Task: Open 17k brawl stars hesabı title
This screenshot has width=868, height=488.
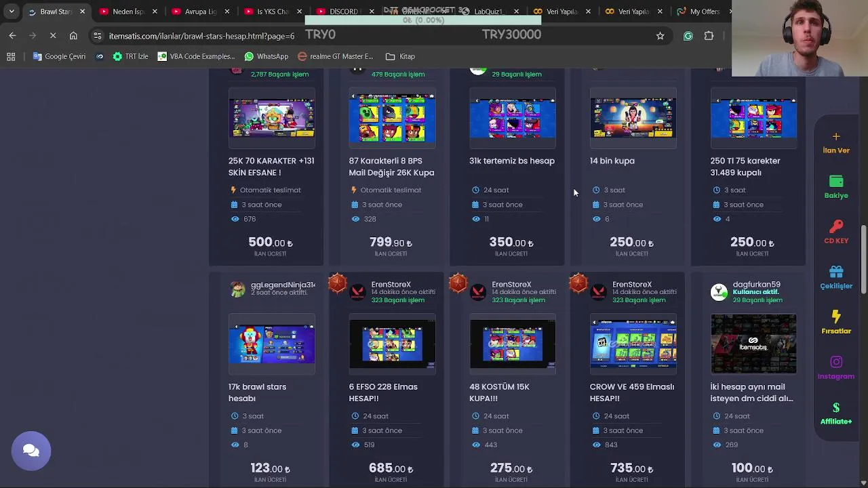Action: click(x=257, y=392)
